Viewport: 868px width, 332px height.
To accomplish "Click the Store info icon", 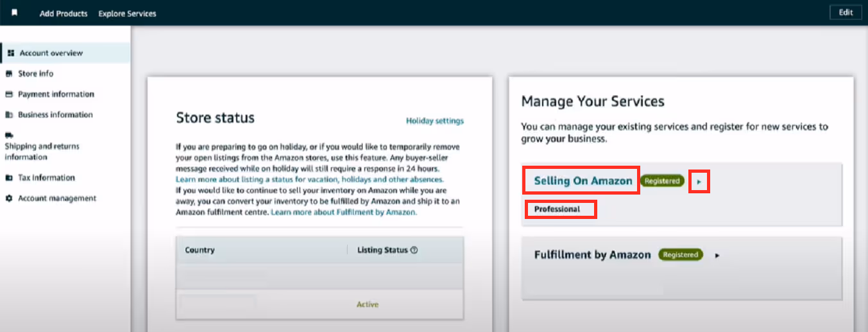I will click(x=9, y=74).
